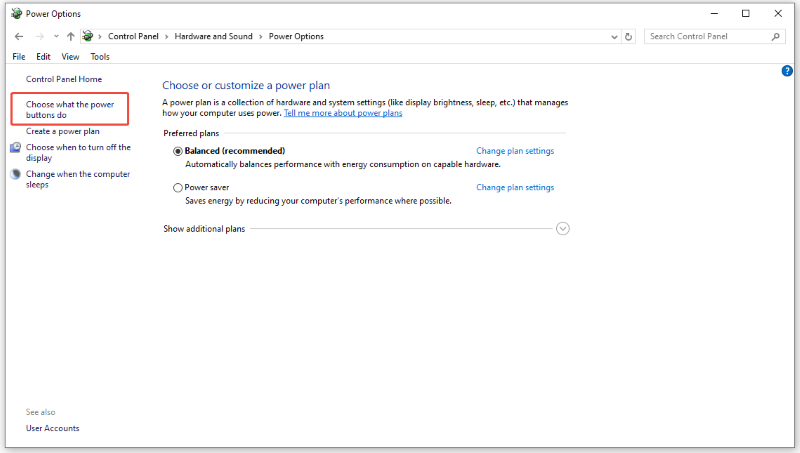Click the Refresh button in address bar
The height and width of the screenshot is (453, 800).
(x=629, y=37)
